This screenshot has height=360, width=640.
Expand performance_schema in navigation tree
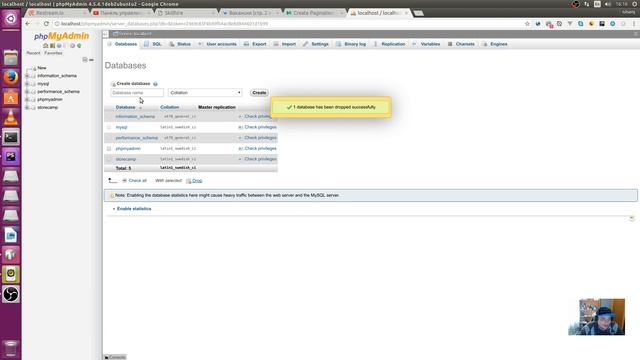[27, 92]
